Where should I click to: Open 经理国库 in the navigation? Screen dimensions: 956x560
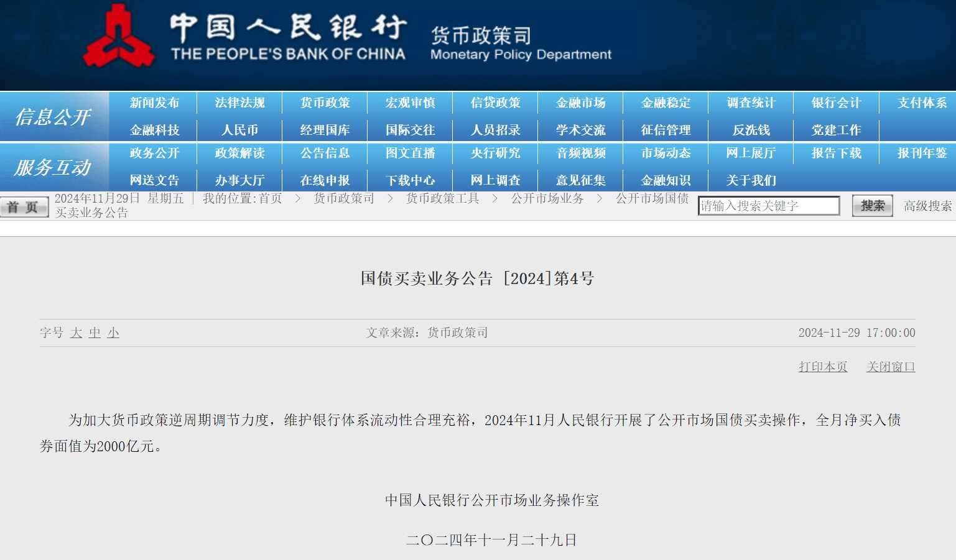coord(325,131)
